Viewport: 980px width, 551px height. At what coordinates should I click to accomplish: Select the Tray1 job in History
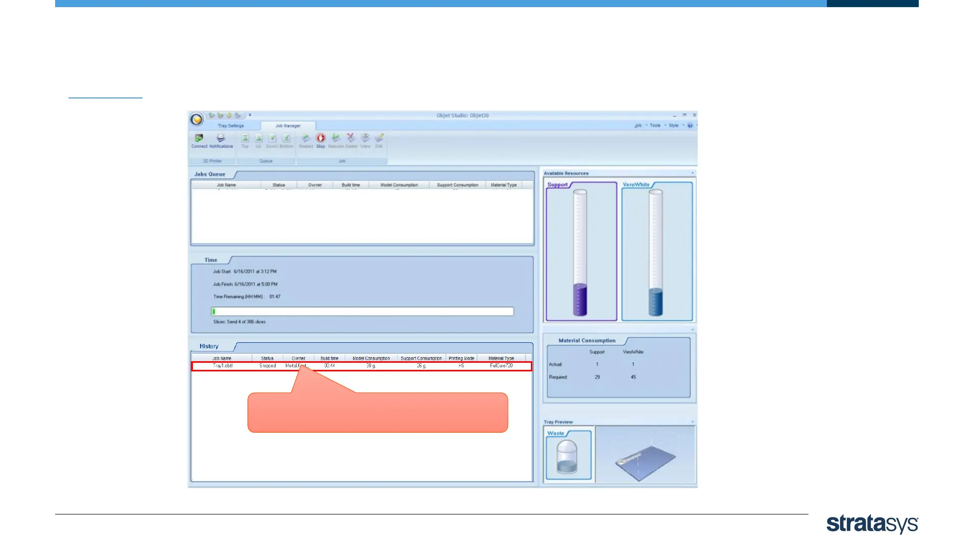(x=223, y=366)
